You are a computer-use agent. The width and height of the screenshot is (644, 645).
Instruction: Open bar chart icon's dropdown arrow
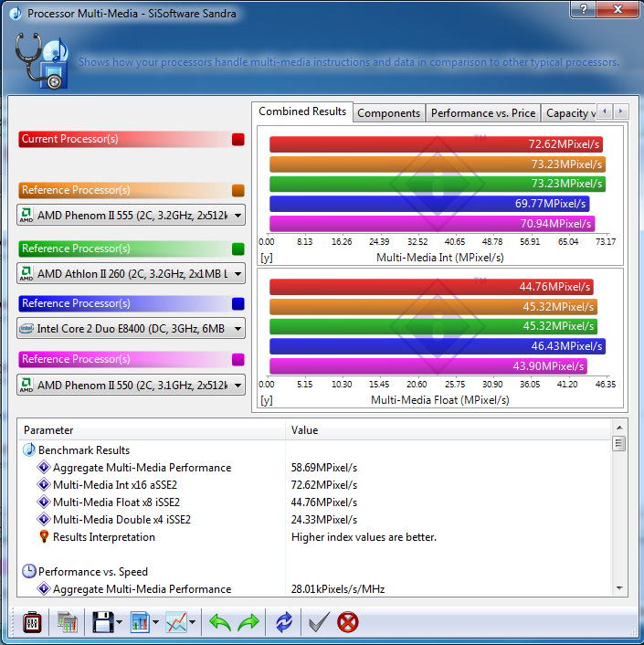(155, 622)
